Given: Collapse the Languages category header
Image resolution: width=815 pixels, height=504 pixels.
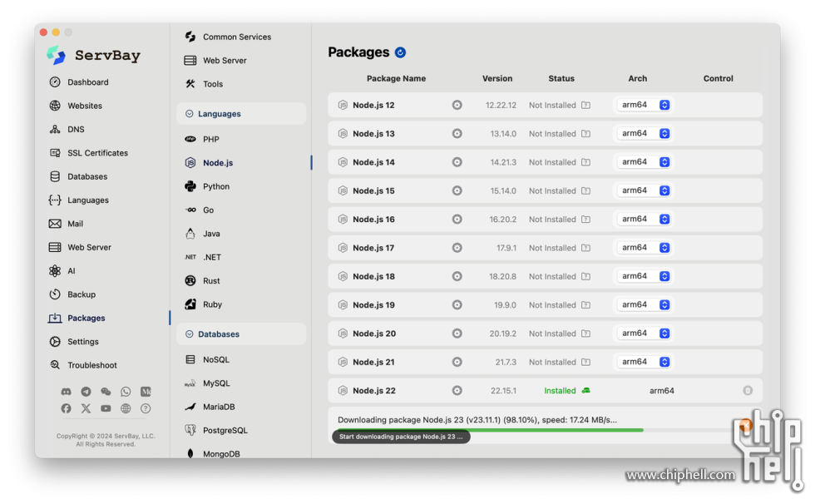Looking at the screenshot, I should pyautogui.click(x=241, y=114).
